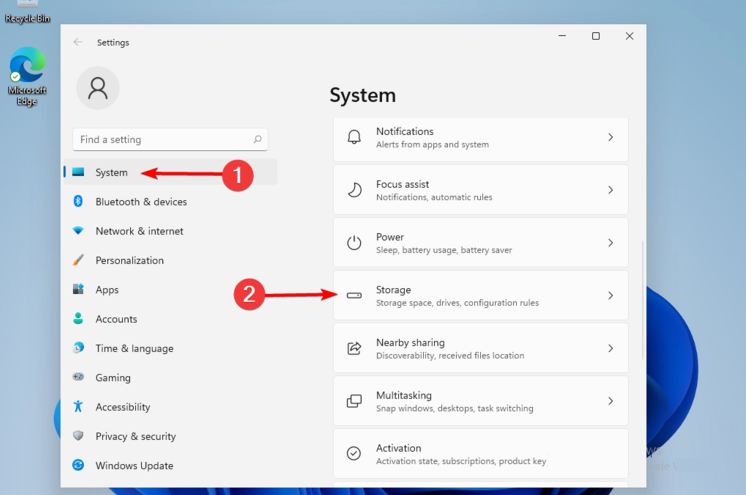Viewport: 746px width, 495px height.
Task: Go to the Personalization category
Action: click(129, 260)
